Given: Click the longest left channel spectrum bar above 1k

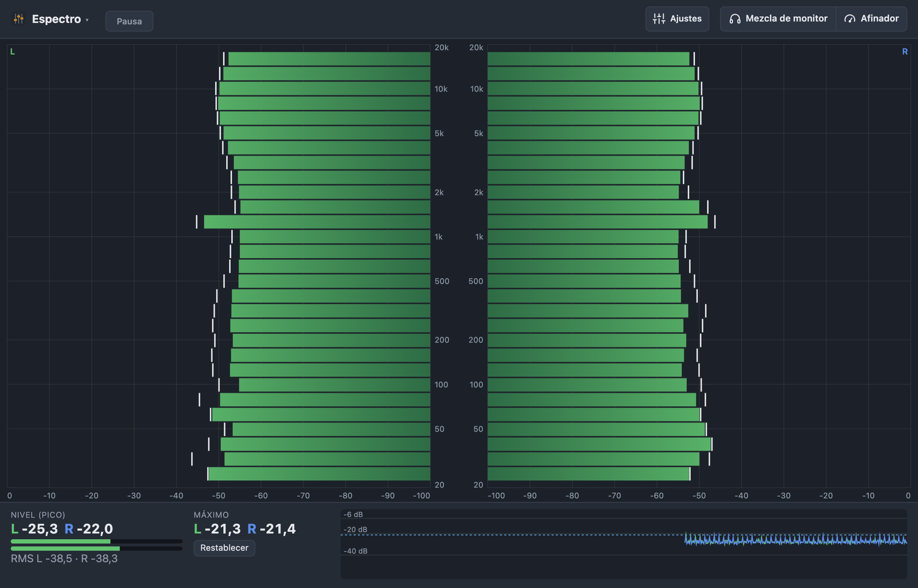Looking at the screenshot, I should click(x=317, y=222).
